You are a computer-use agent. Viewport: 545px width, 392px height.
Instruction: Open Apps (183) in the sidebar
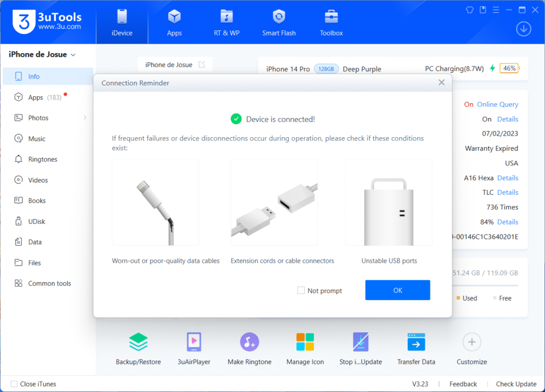(x=48, y=97)
